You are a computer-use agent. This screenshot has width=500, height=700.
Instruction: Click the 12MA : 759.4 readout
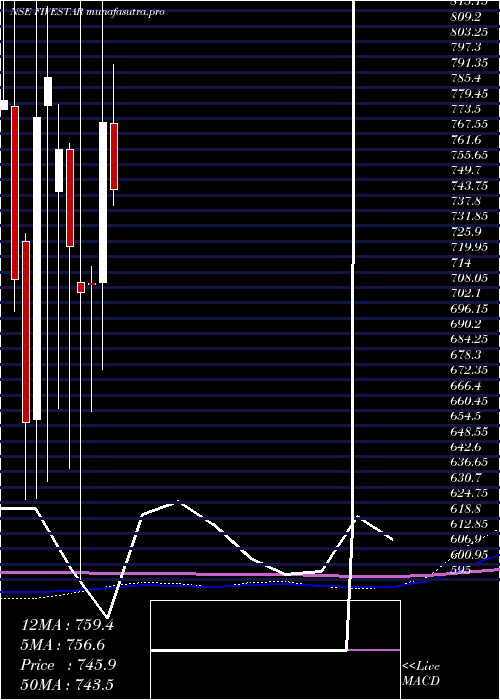point(67,625)
